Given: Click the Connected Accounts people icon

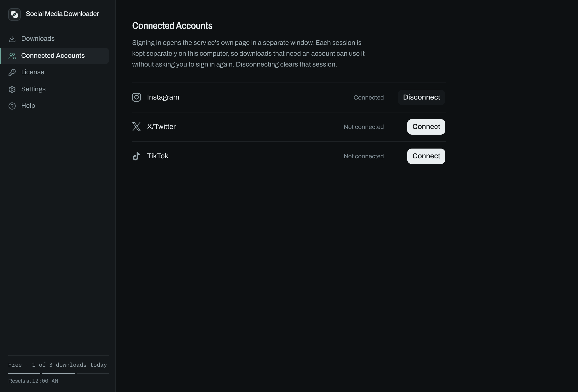Looking at the screenshot, I should click(x=12, y=56).
